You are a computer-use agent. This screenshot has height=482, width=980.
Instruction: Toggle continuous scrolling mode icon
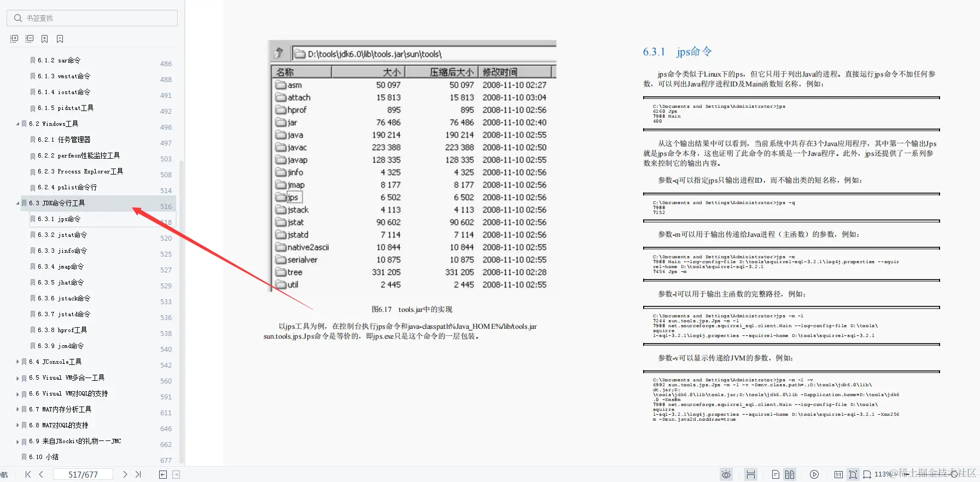(x=751, y=474)
